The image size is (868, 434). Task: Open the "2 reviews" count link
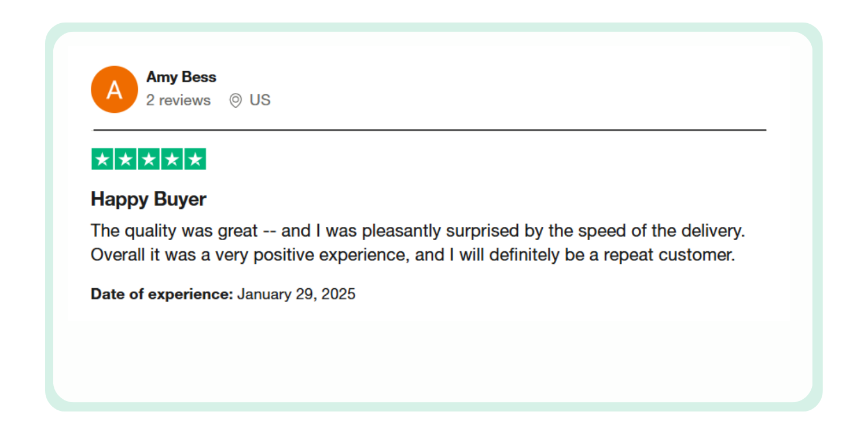(x=178, y=101)
